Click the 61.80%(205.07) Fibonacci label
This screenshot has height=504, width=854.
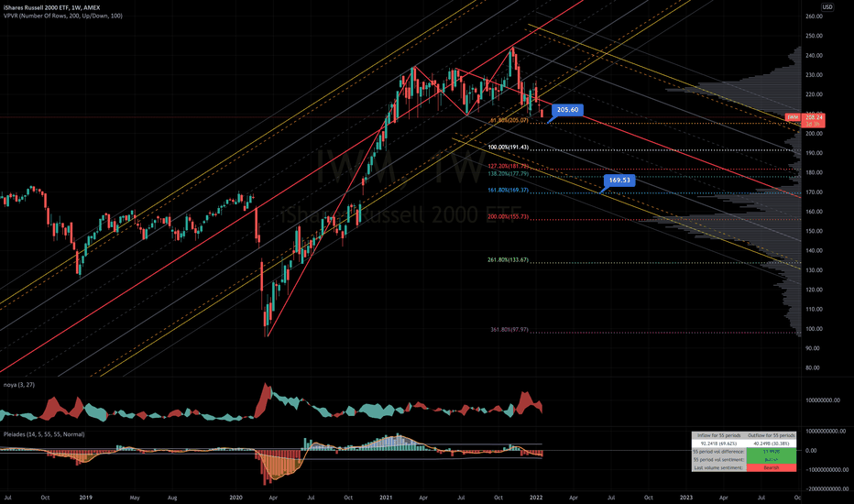click(509, 120)
